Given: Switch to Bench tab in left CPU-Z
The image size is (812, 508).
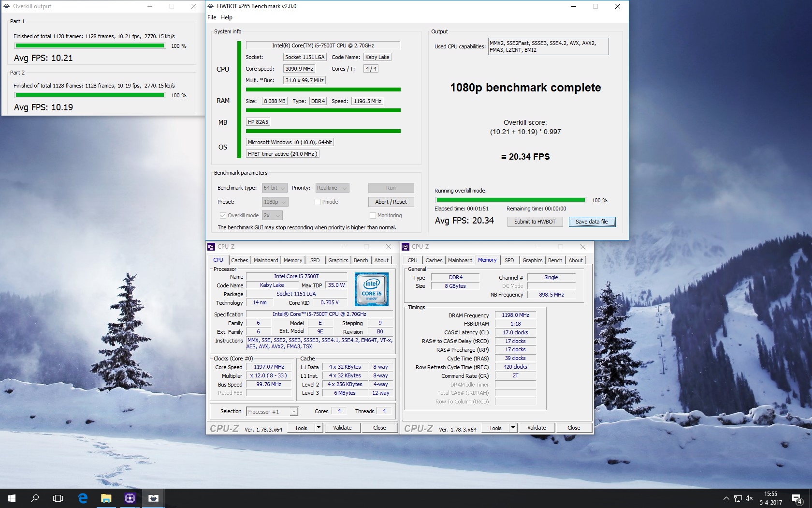Looking at the screenshot, I should [x=361, y=260].
